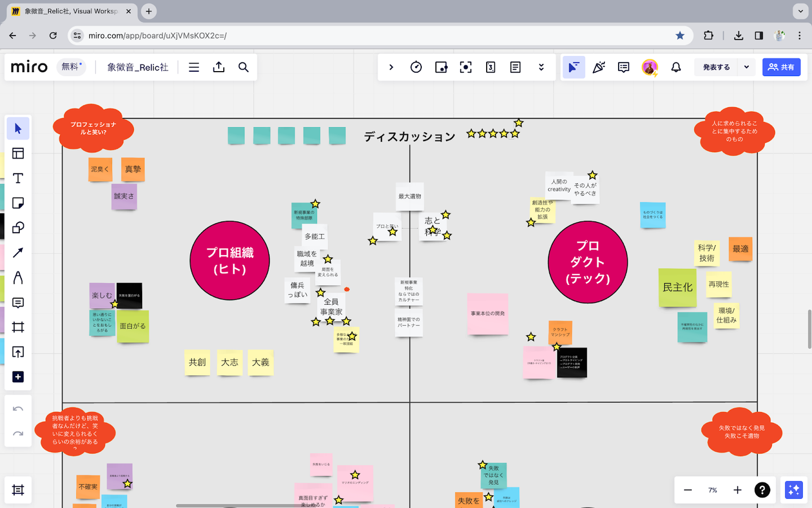Screen dimensions: 812x508
Task: Open the main menu hamburger icon
Action: pos(194,67)
